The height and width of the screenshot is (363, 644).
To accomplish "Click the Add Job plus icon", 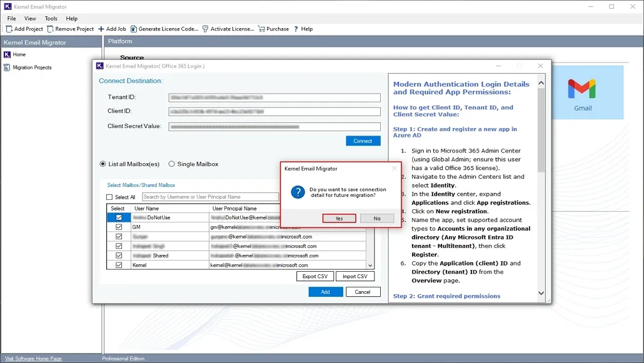I will 101,29.
